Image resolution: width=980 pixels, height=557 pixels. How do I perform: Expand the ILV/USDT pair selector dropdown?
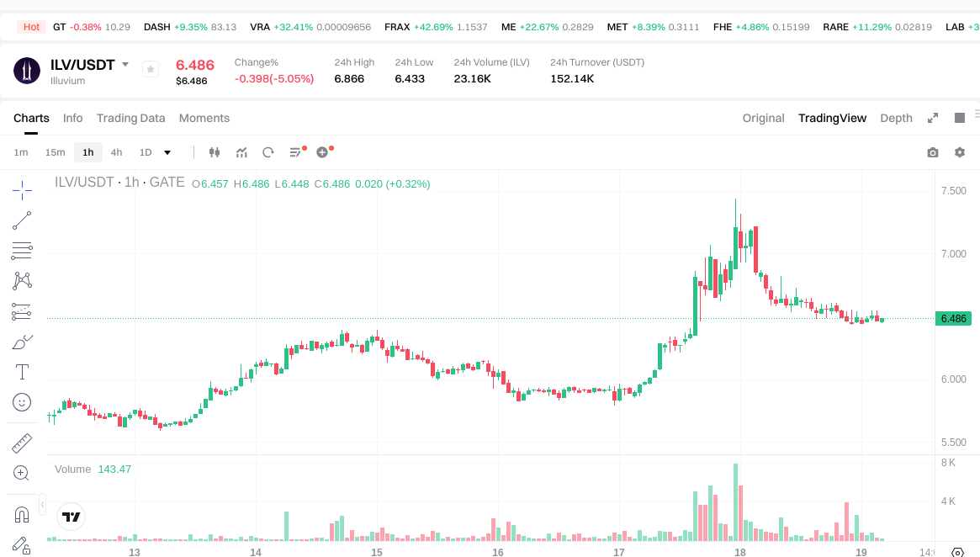[x=125, y=65]
